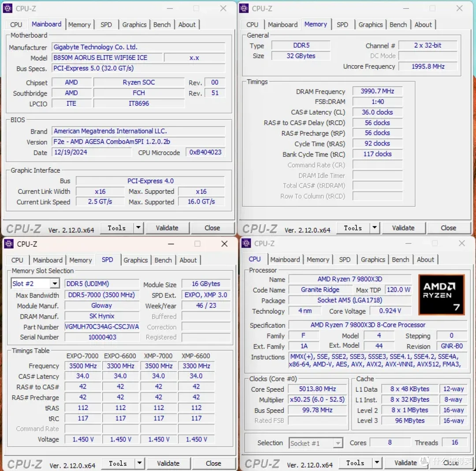This screenshot has width=476, height=471.
Task: Open SPD tab in Mainboard window
Action: coord(106,25)
